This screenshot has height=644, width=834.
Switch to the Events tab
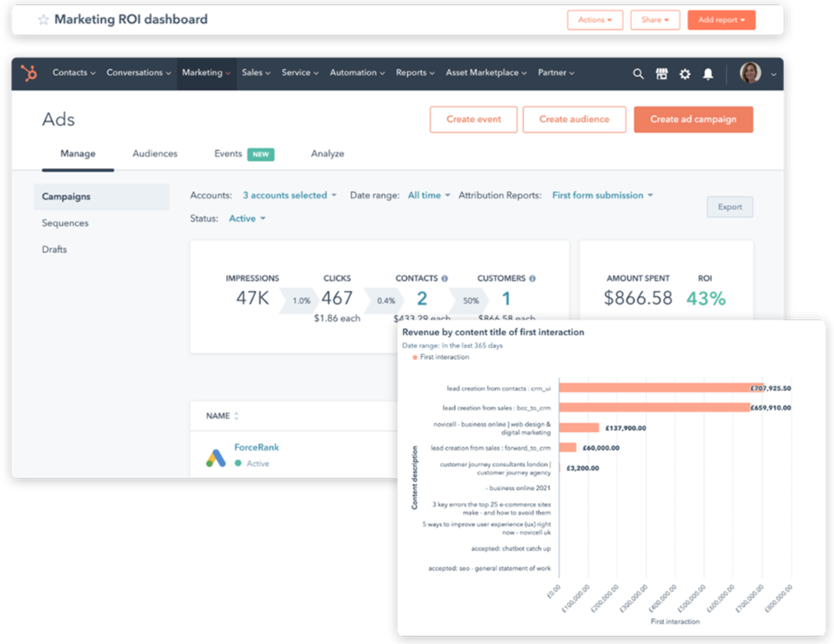click(x=228, y=153)
